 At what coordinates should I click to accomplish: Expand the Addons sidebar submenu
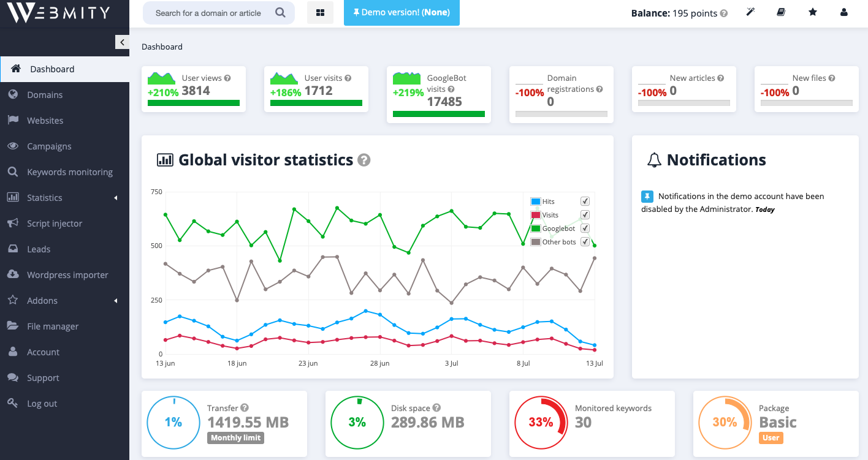pos(40,300)
